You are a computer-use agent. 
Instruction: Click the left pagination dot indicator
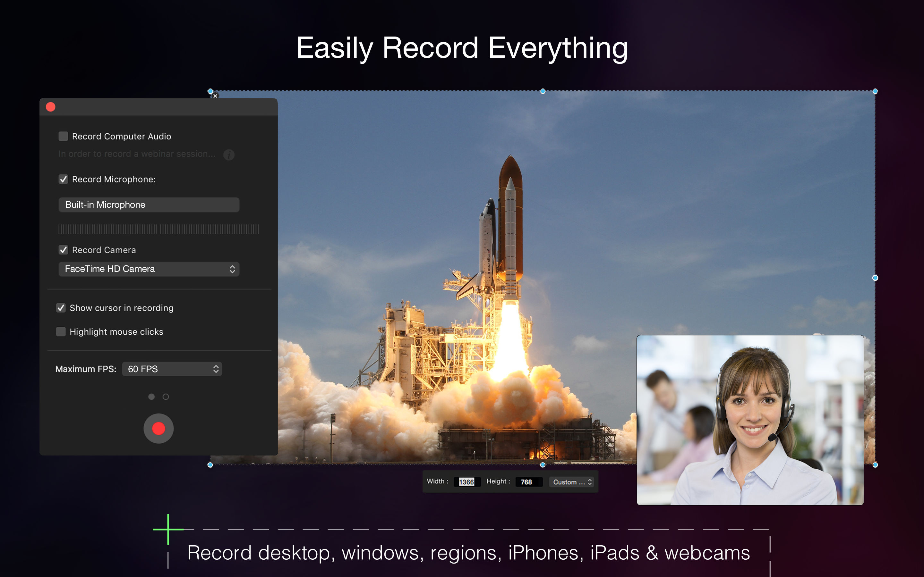point(152,397)
